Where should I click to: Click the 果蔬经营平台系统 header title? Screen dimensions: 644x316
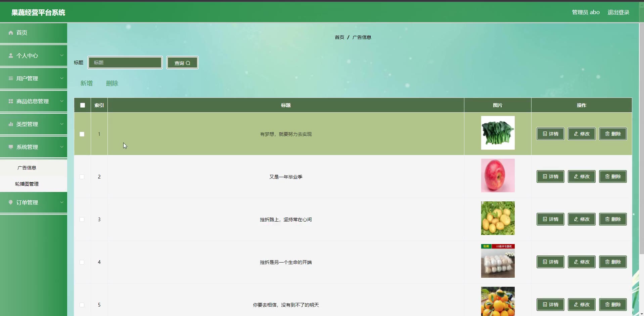point(38,13)
